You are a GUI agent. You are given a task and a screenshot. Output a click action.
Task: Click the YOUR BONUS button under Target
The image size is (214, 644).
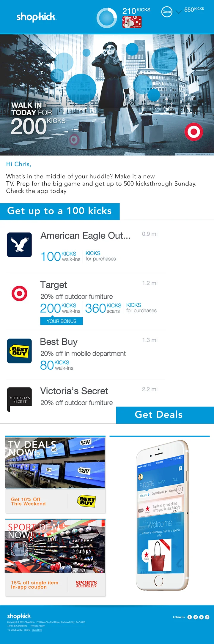point(62,321)
